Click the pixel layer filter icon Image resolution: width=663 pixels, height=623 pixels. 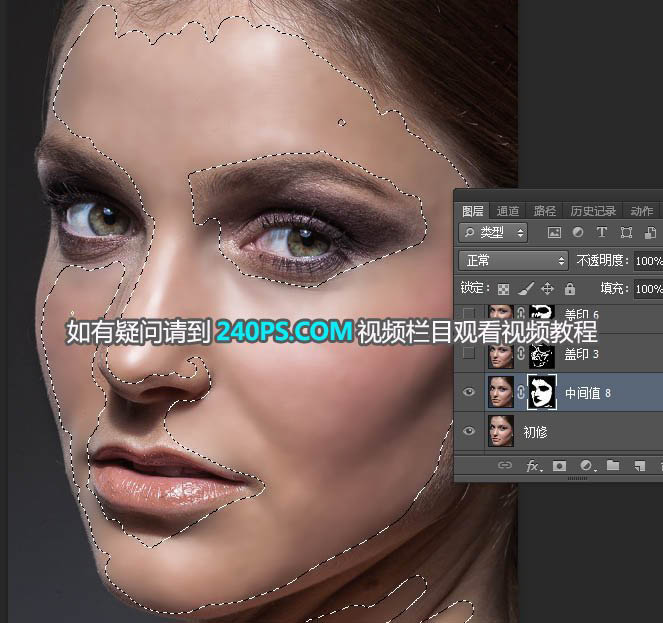554,233
